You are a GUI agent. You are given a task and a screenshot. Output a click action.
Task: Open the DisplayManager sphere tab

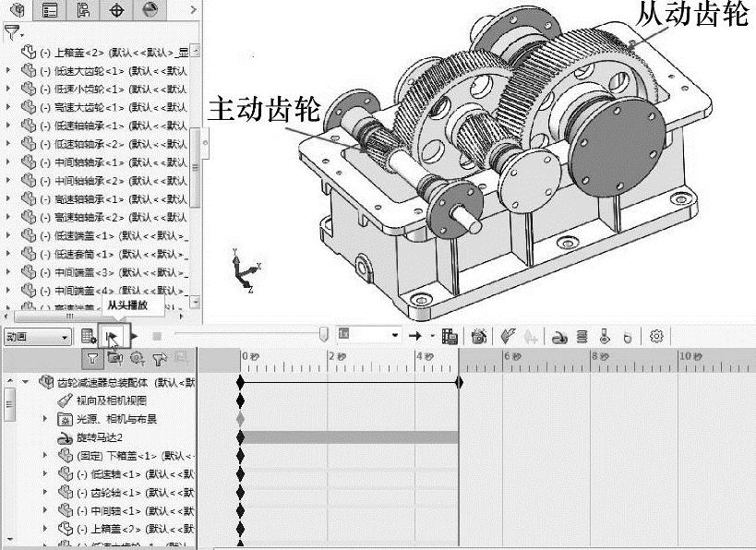[150, 9]
